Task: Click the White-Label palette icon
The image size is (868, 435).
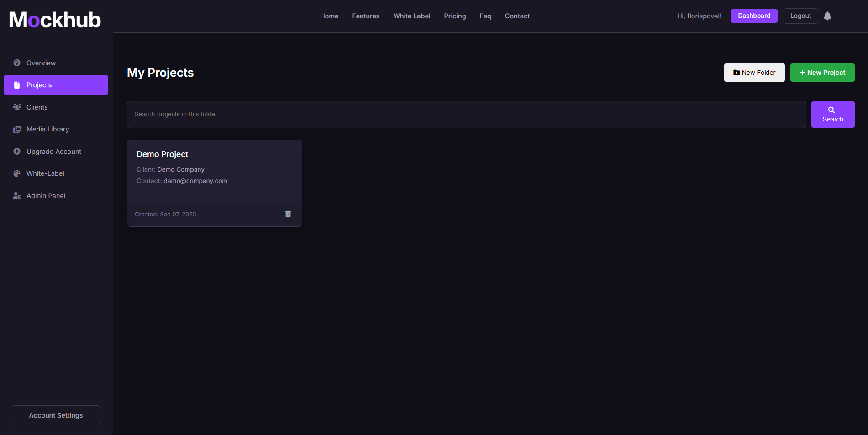Action: pos(17,173)
